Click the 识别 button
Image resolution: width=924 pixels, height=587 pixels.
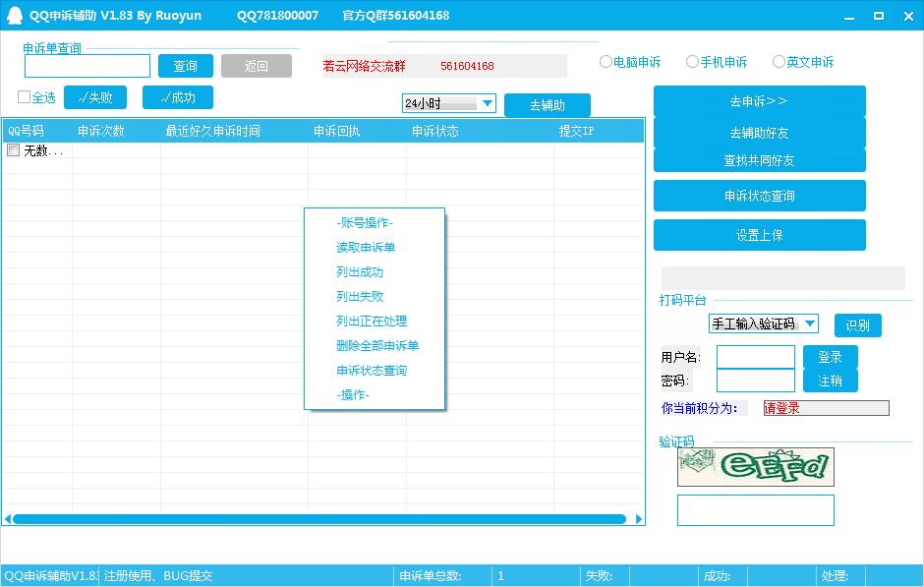coord(857,325)
